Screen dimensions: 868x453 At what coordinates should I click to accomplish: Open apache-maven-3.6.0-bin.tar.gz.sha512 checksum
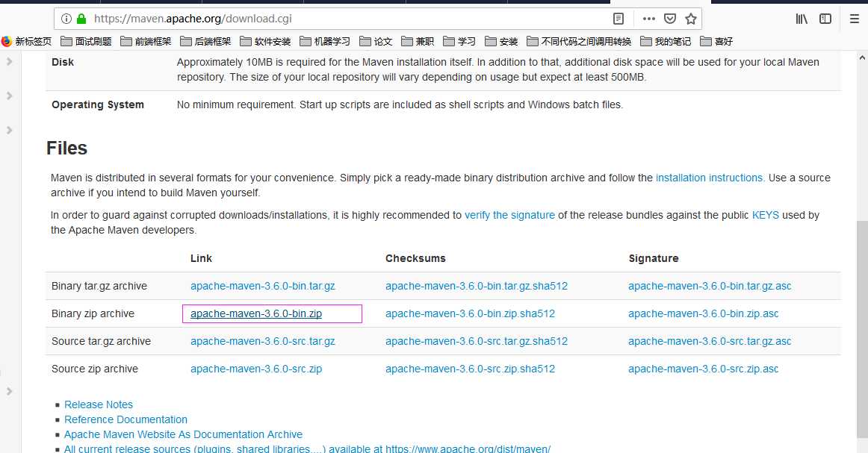[476, 286]
